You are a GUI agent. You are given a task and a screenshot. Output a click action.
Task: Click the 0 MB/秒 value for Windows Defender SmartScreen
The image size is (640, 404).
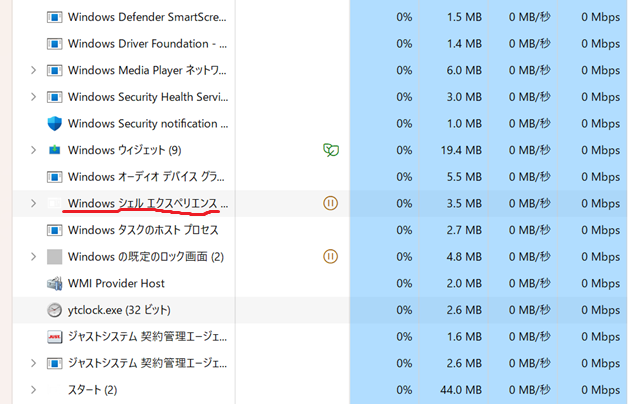point(530,17)
